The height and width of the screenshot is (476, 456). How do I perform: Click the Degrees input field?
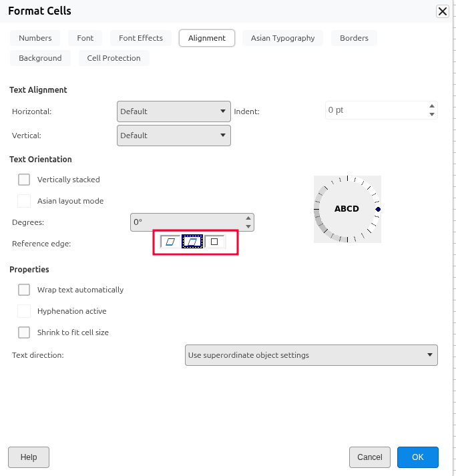187,222
